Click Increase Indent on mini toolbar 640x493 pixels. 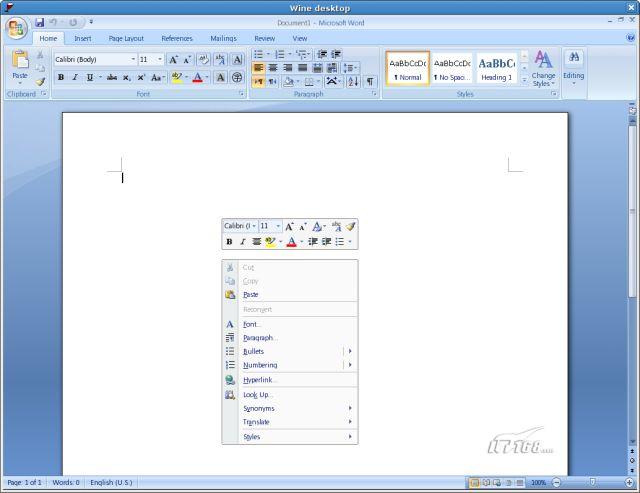[326, 242]
